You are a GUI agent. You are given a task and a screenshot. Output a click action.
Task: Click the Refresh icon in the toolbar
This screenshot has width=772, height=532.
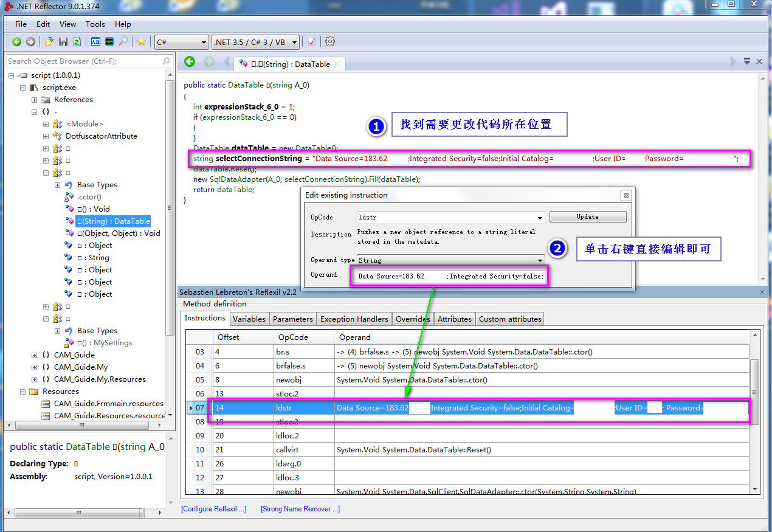pyautogui.click(x=77, y=42)
